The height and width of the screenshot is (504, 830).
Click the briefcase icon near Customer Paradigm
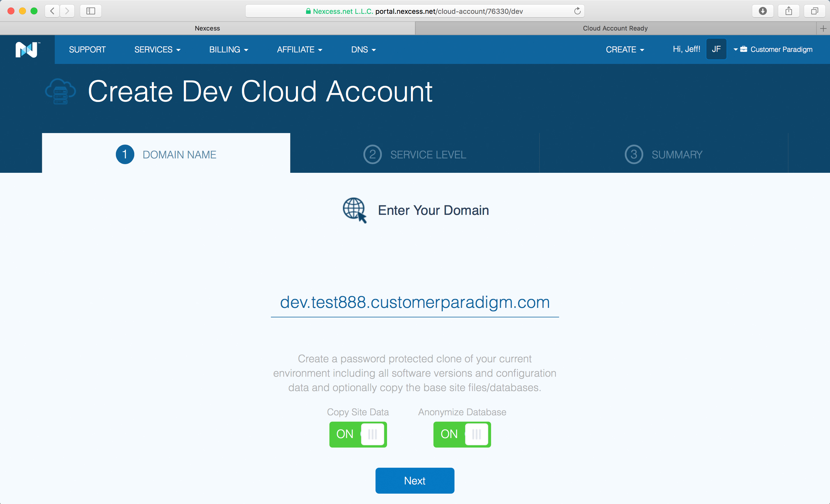(744, 49)
